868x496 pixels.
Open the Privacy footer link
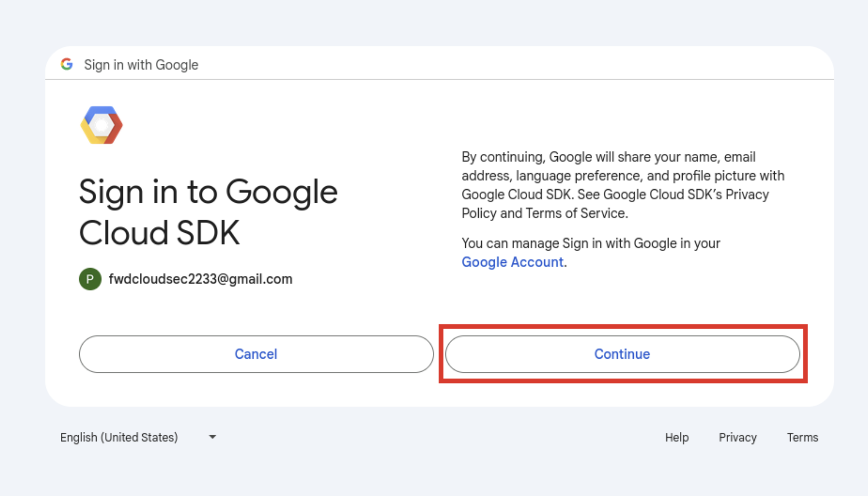click(737, 437)
